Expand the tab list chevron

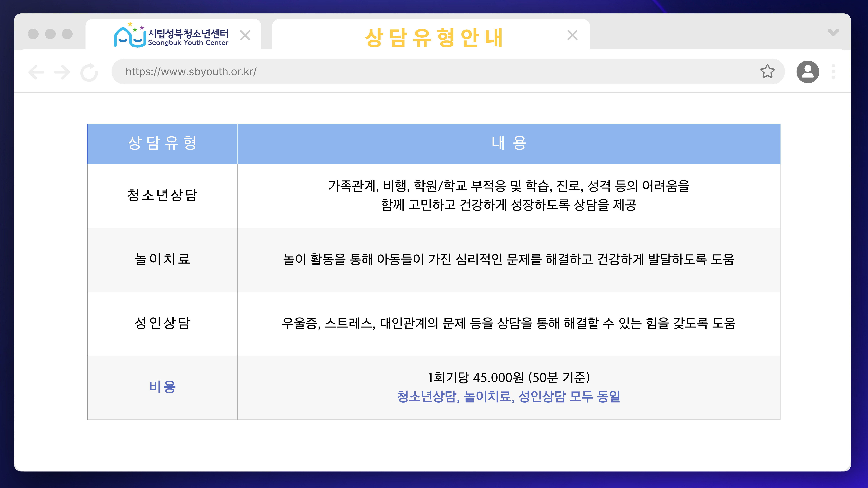tap(833, 32)
